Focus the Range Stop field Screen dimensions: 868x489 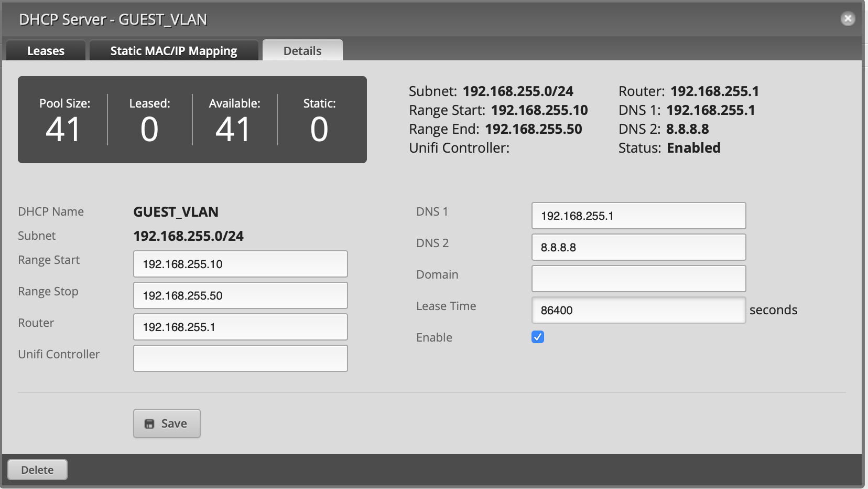tap(240, 295)
